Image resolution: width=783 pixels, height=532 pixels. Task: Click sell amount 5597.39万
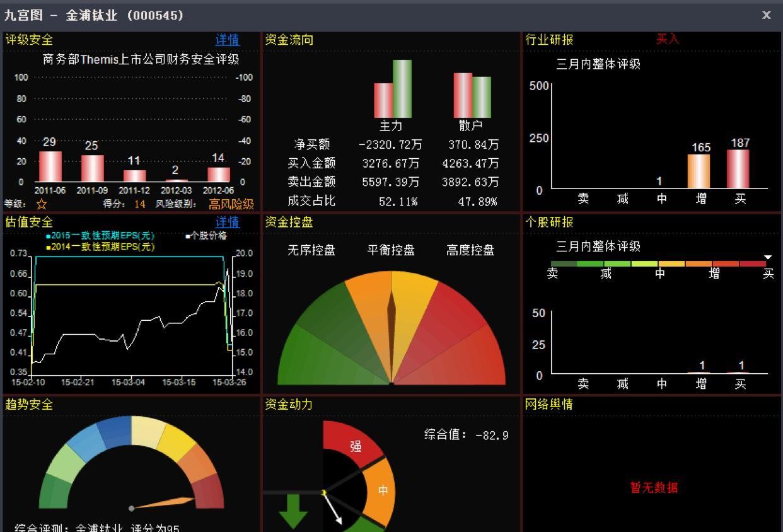pyautogui.click(x=390, y=182)
